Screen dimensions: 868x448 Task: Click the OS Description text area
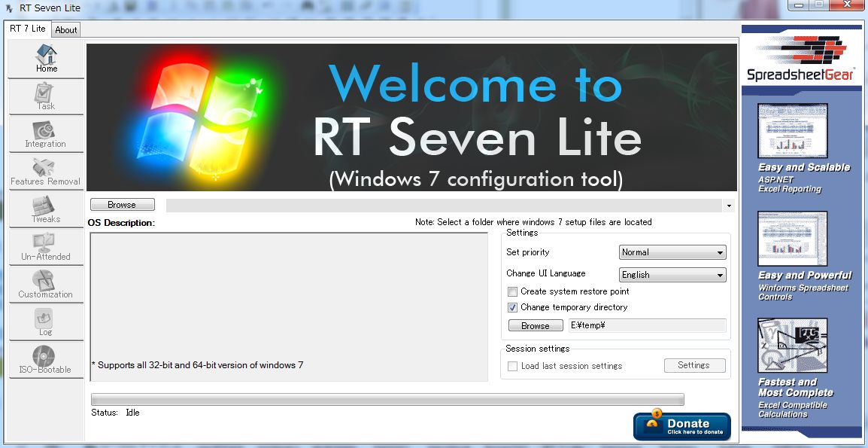coord(289,307)
